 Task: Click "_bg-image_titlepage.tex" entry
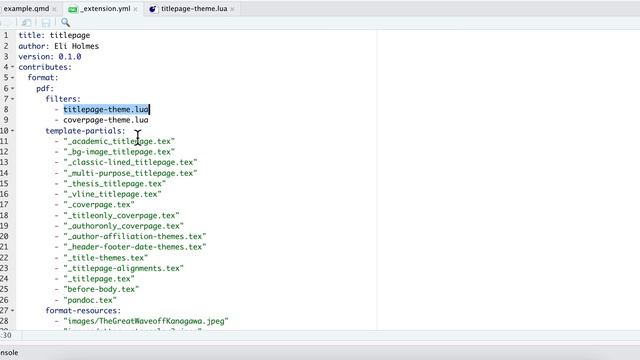click(x=119, y=152)
